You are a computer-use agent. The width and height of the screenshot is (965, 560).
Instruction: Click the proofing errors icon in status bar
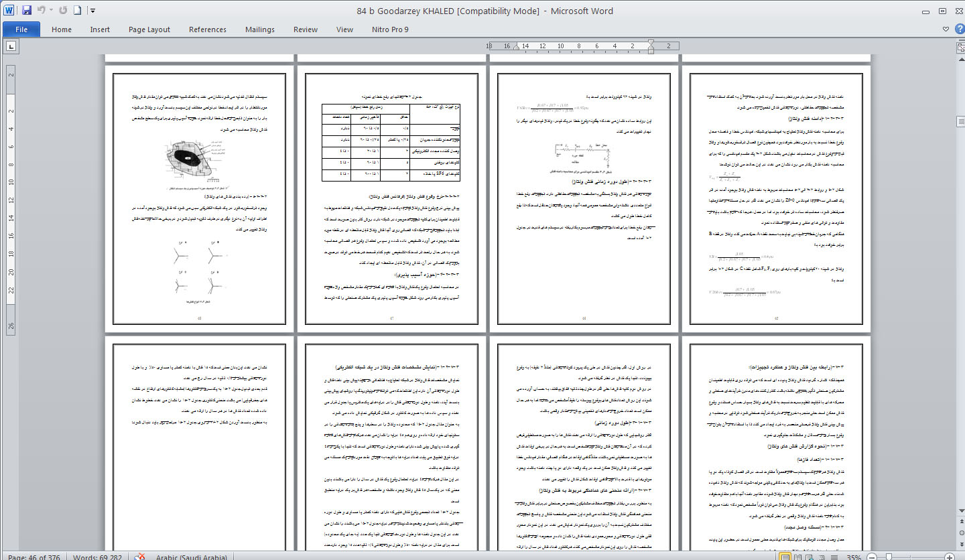tap(140, 556)
